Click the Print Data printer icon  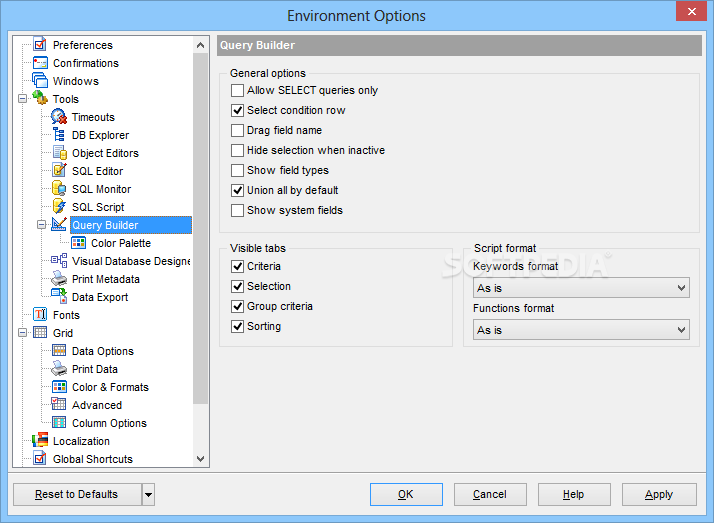click(x=59, y=368)
